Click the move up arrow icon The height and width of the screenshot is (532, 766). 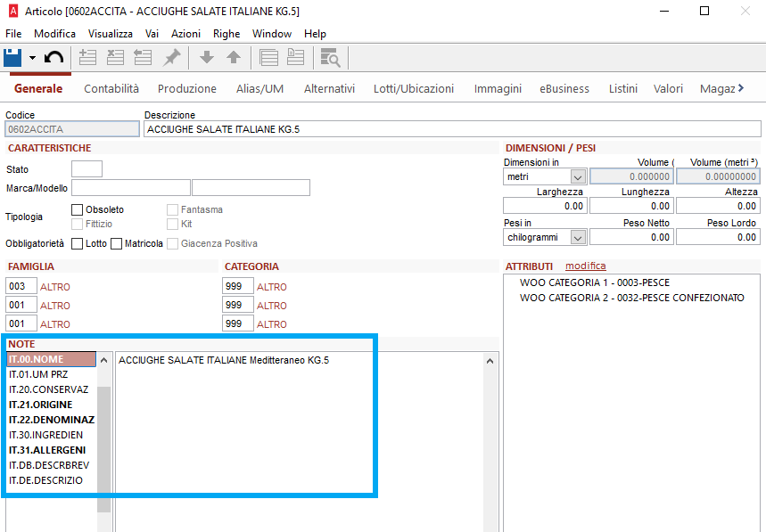click(x=234, y=58)
